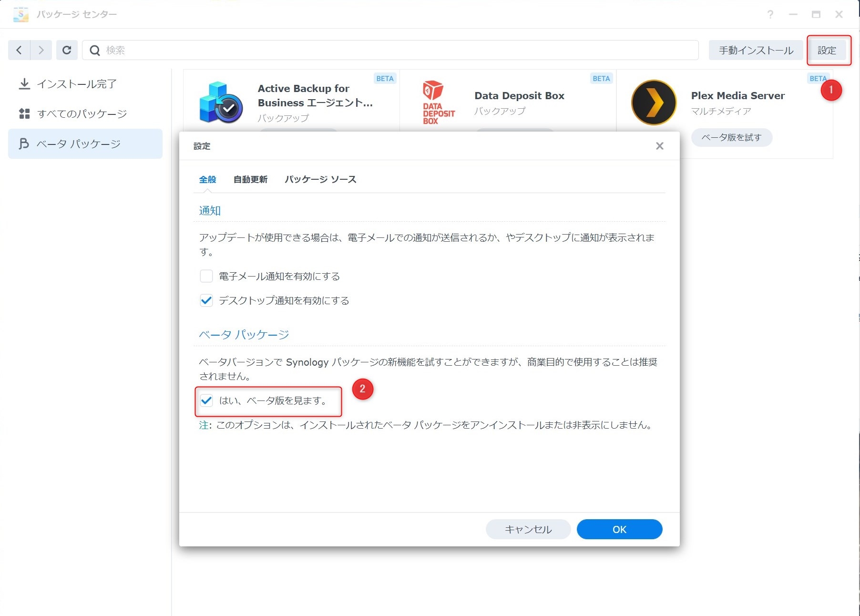Click the Data Deposit Box icon
The image size is (860, 616).
tap(438, 103)
